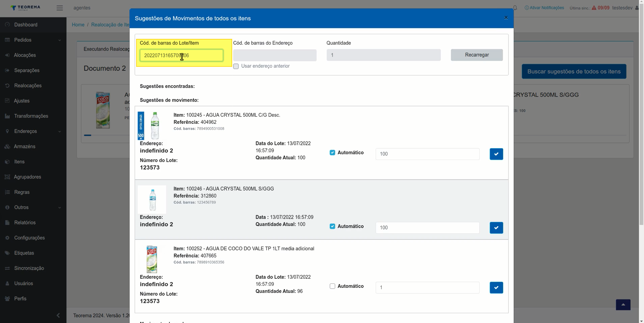Expand the Outros sidebar submenu
The width and height of the screenshot is (644, 323).
(x=33, y=207)
